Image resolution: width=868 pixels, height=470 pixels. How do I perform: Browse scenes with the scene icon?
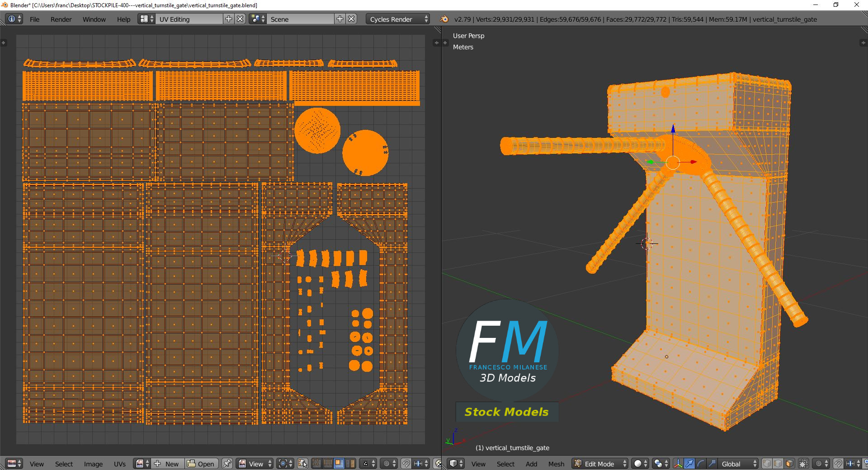258,19
